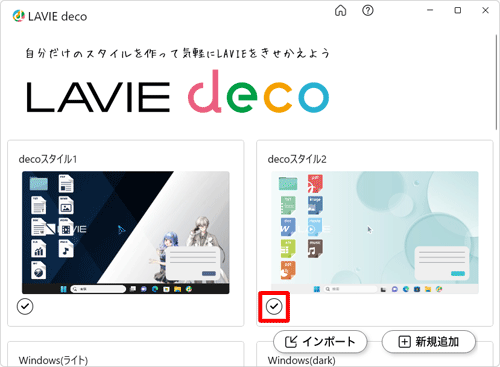Maximize the LAVIE deco window
Screen dimensions: 500x367
tap(458, 10)
